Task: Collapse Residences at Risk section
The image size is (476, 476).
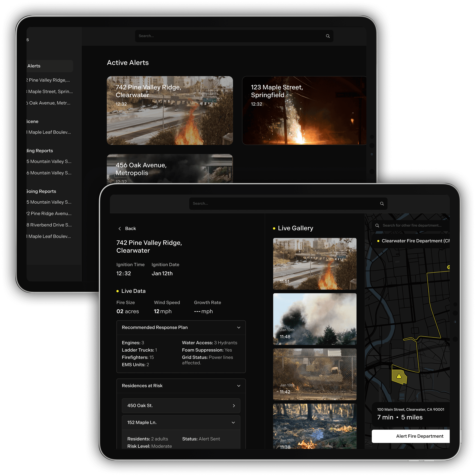Action: [x=238, y=386]
